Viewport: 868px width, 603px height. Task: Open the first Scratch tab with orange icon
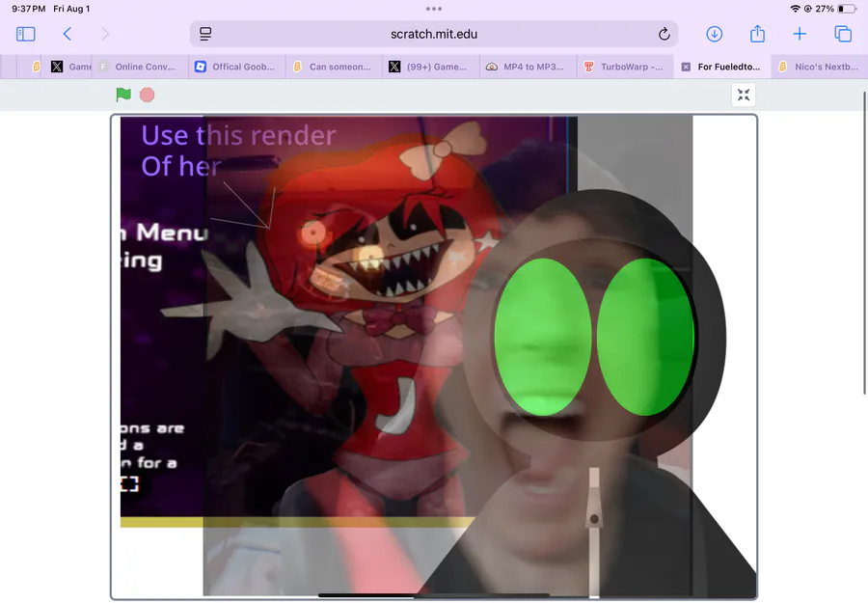(37, 67)
